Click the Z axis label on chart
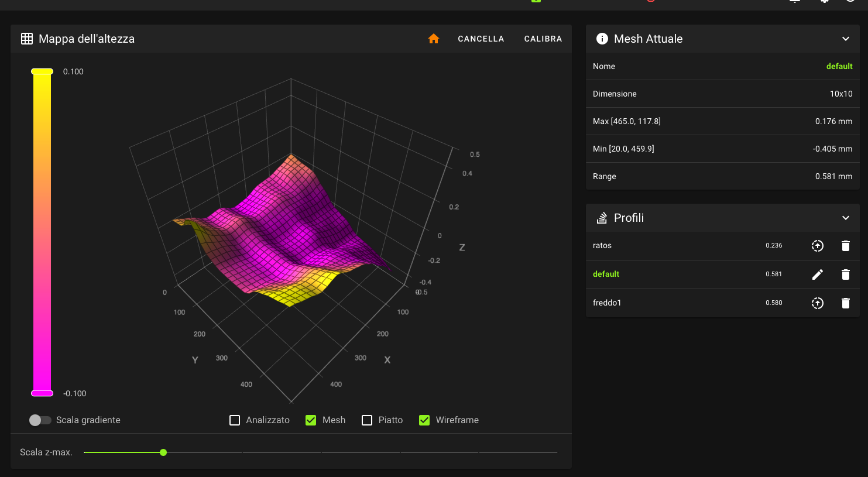 (x=462, y=248)
